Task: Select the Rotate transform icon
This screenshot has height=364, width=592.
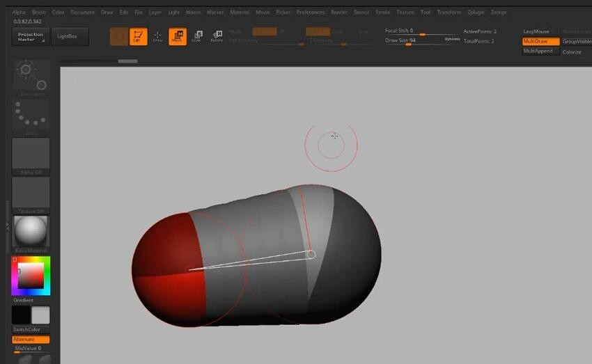Action: (x=217, y=37)
